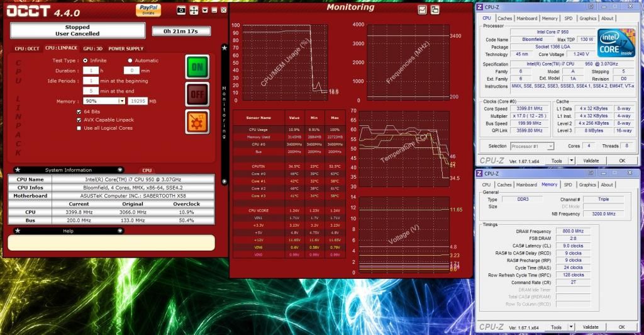This screenshot has width=644, height=335.
Task: Click the arrow at bottom of Monitoring strip
Action: [225, 181]
